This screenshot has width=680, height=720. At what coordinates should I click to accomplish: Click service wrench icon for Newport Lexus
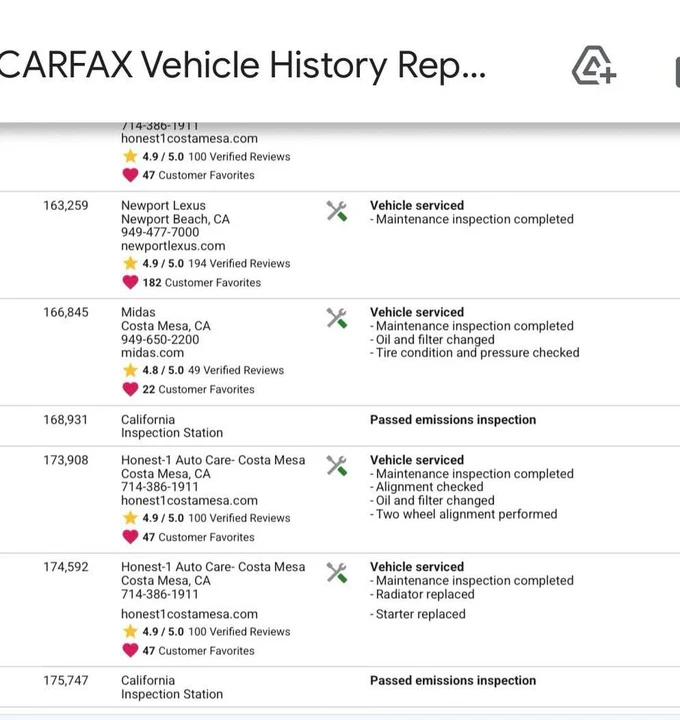click(337, 211)
